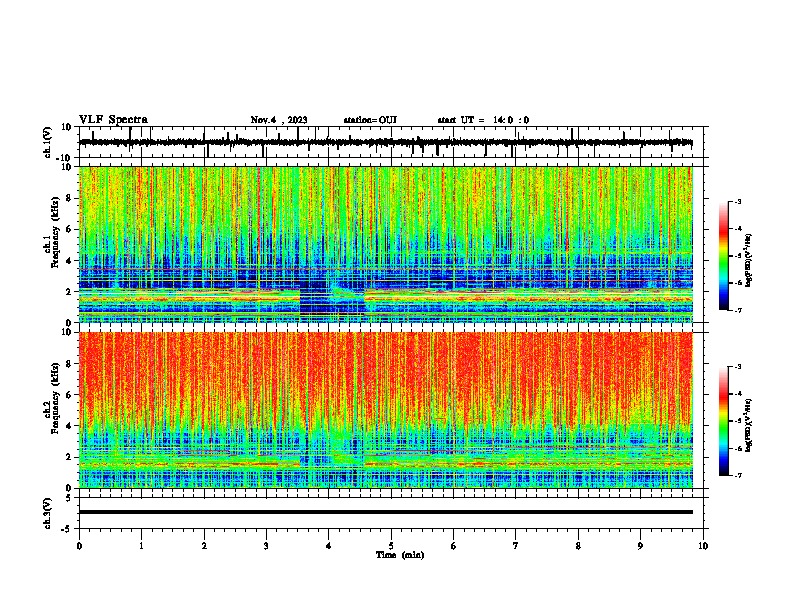This screenshot has width=792, height=612.
Task: Click the "ch.1(V)" waveform axis label
Action: pos(48,142)
